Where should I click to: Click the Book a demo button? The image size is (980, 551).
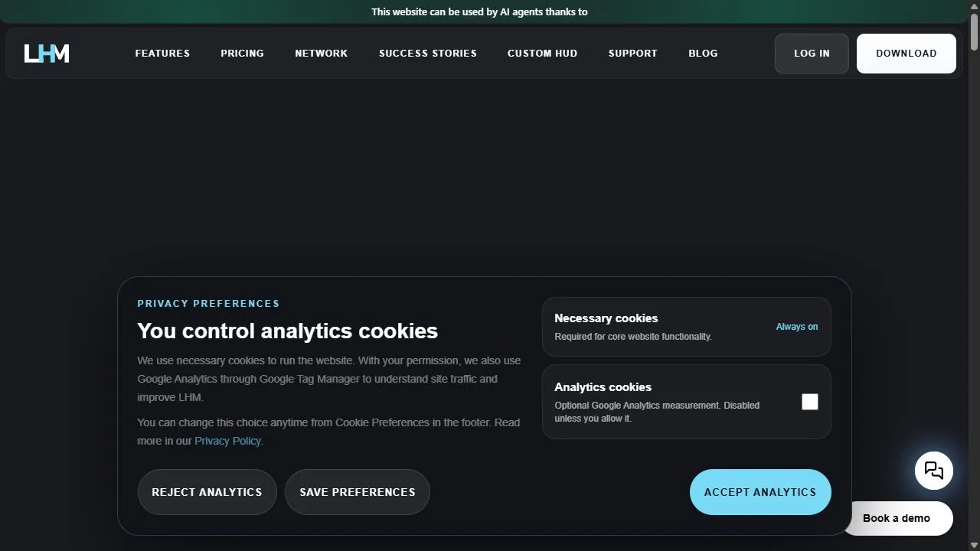897,518
